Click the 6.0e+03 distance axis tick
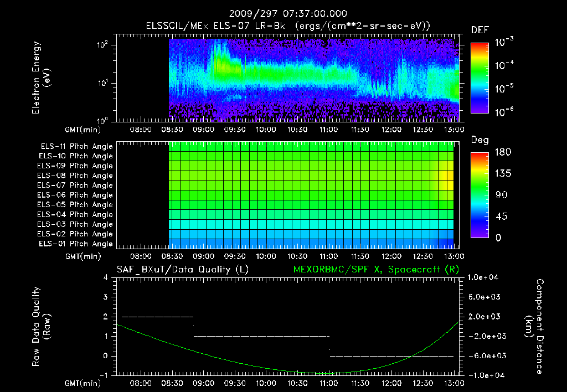Screen dimensions: 567x392 tap(484, 297)
